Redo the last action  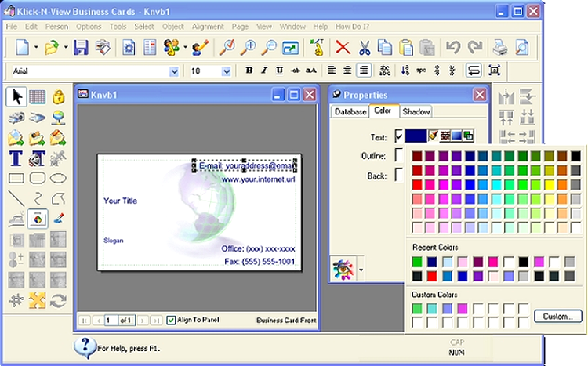(475, 48)
